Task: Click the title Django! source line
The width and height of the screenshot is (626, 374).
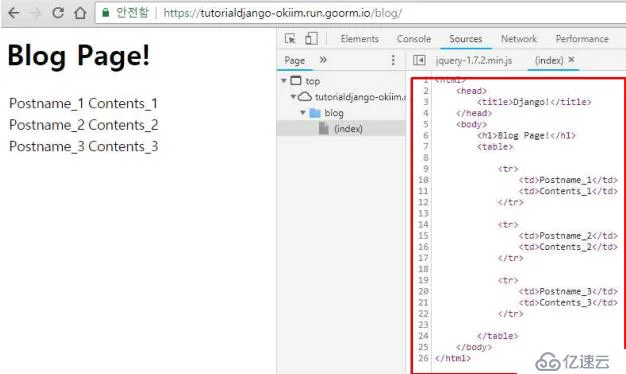Action: (x=534, y=102)
